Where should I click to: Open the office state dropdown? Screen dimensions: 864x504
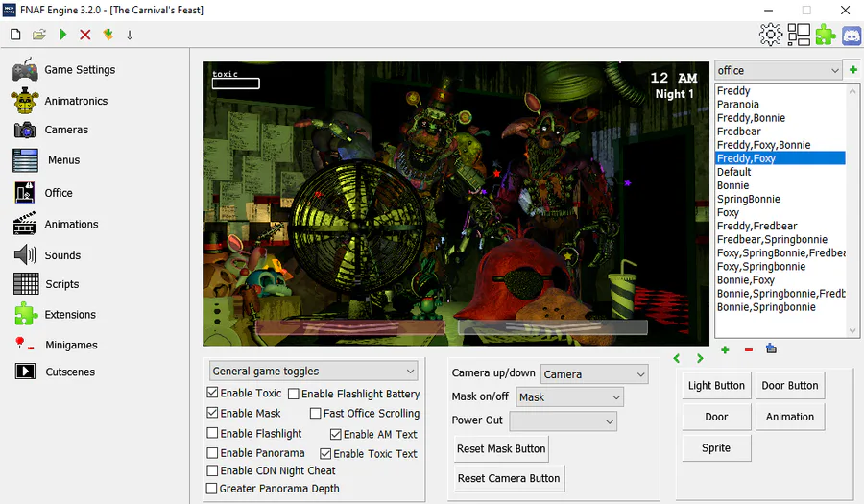coord(778,70)
